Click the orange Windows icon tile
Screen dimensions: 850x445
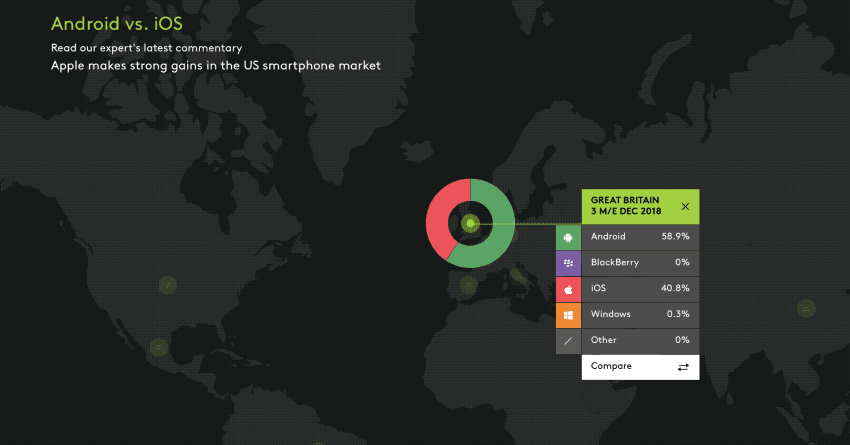tap(568, 315)
